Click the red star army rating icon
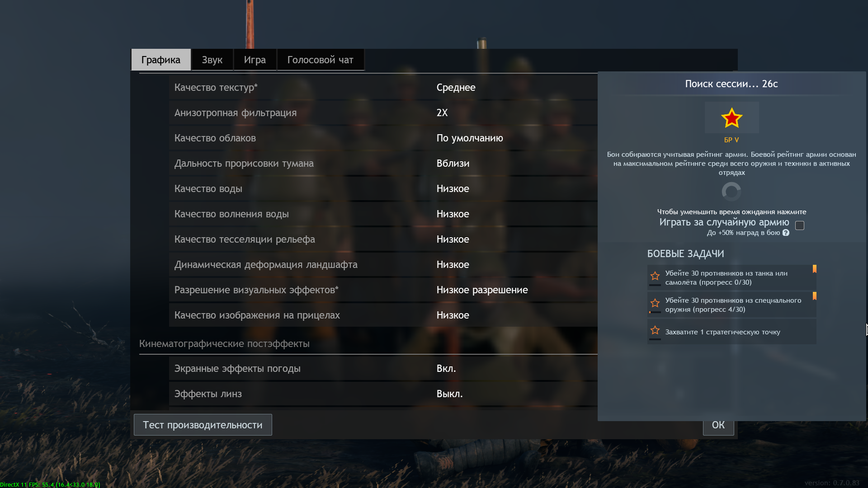The image size is (868, 488). 731,118
